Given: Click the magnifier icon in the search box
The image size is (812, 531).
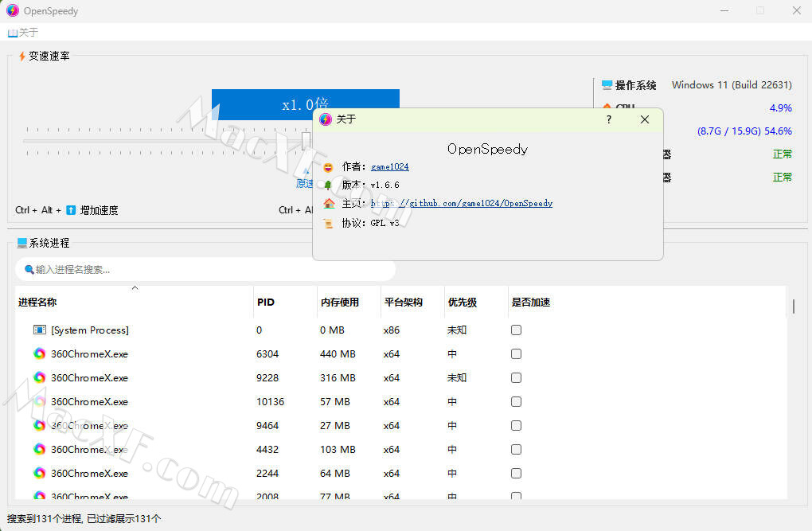Looking at the screenshot, I should [x=29, y=269].
